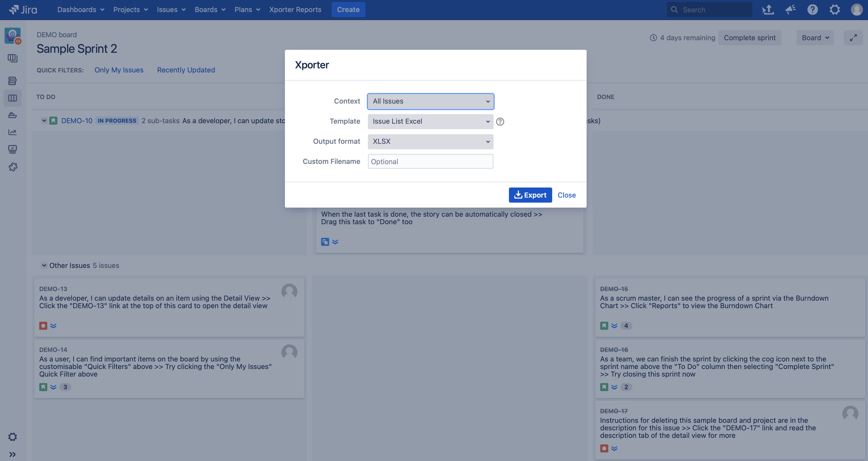Collapse the DEMO-10 swimlane

click(x=44, y=121)
